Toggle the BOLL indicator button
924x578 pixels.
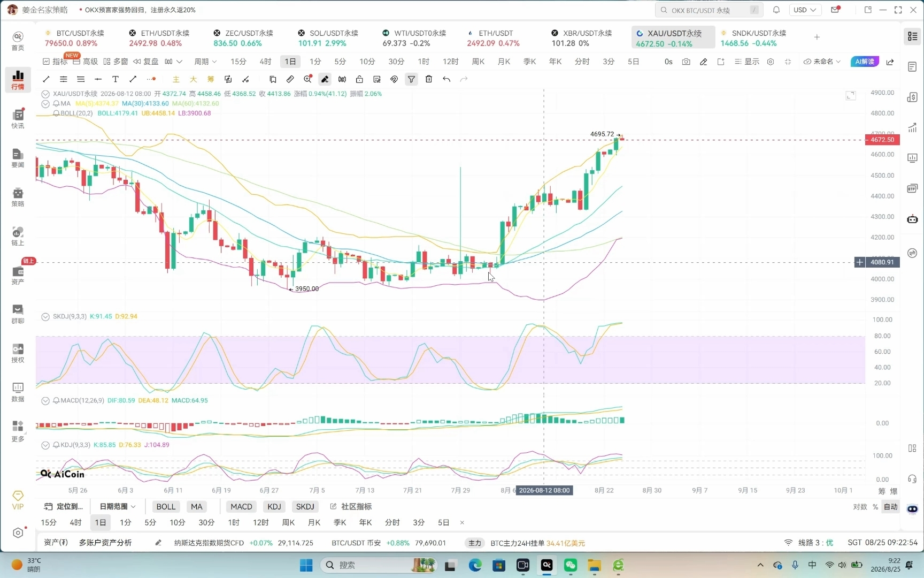[166, 506]
